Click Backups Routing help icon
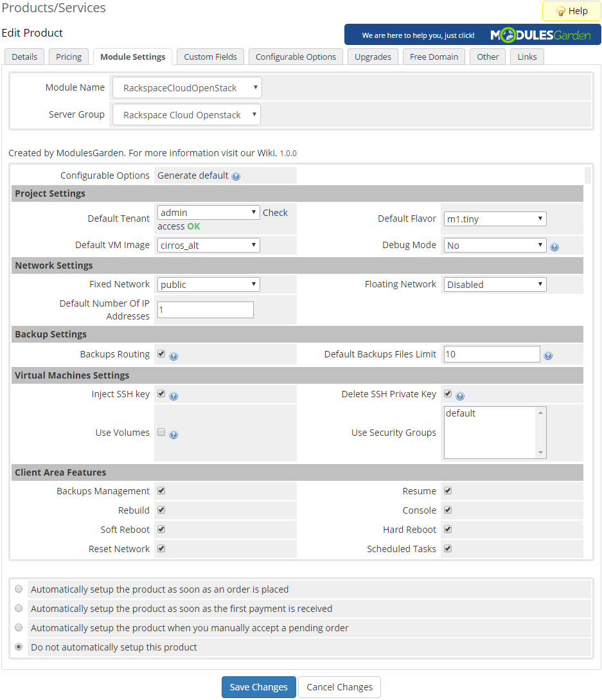The height and width of the screenshot is (700, 602). click(x=173, y=355)
